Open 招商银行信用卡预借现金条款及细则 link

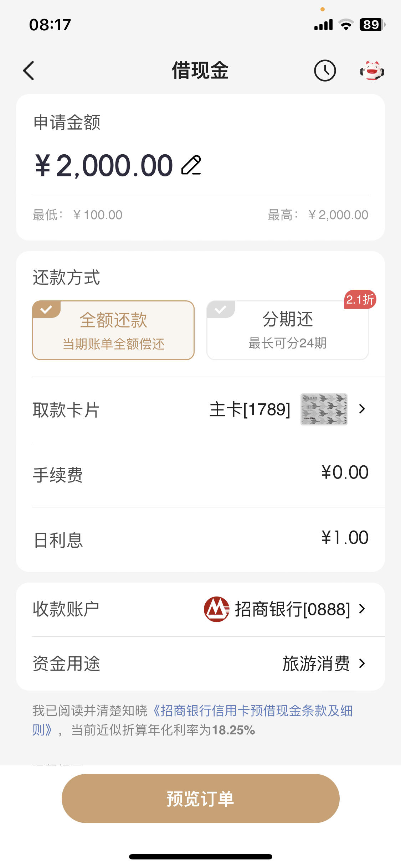pos(192,720)
